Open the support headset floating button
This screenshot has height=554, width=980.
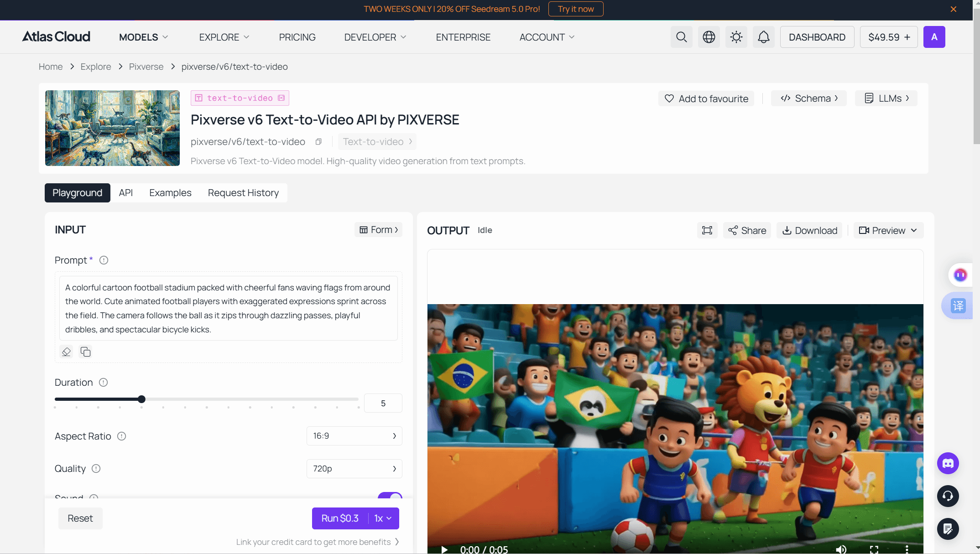(948, 496)
